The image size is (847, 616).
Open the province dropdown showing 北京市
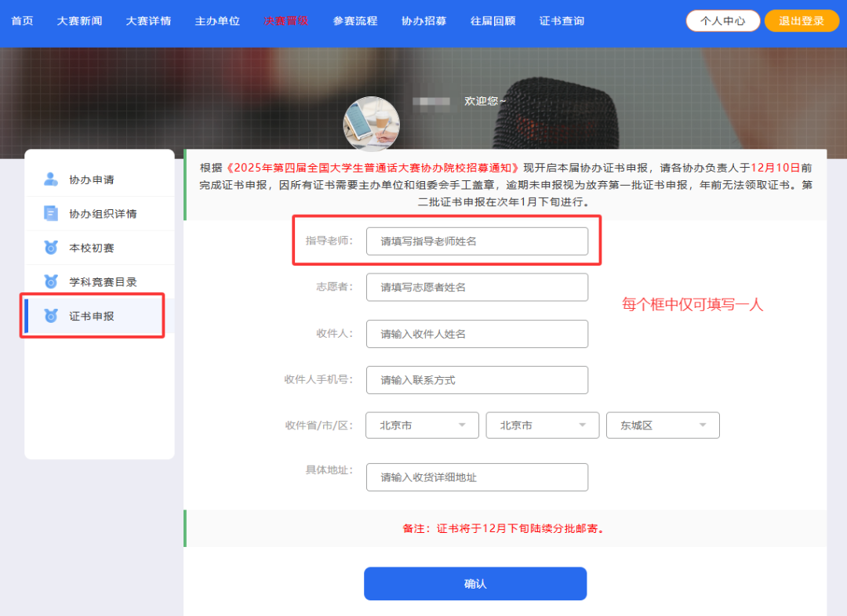click(x=422, y=426)
